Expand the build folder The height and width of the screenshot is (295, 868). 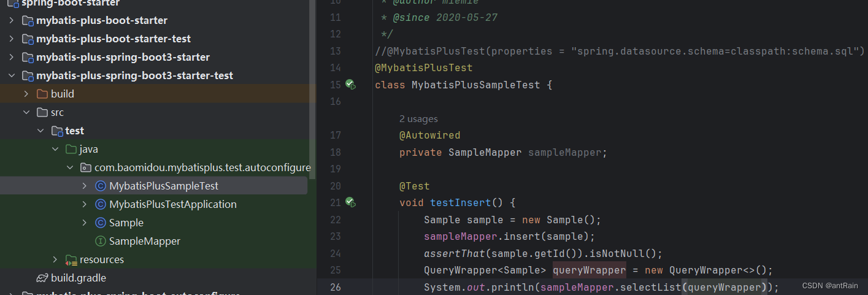(26, 94)
